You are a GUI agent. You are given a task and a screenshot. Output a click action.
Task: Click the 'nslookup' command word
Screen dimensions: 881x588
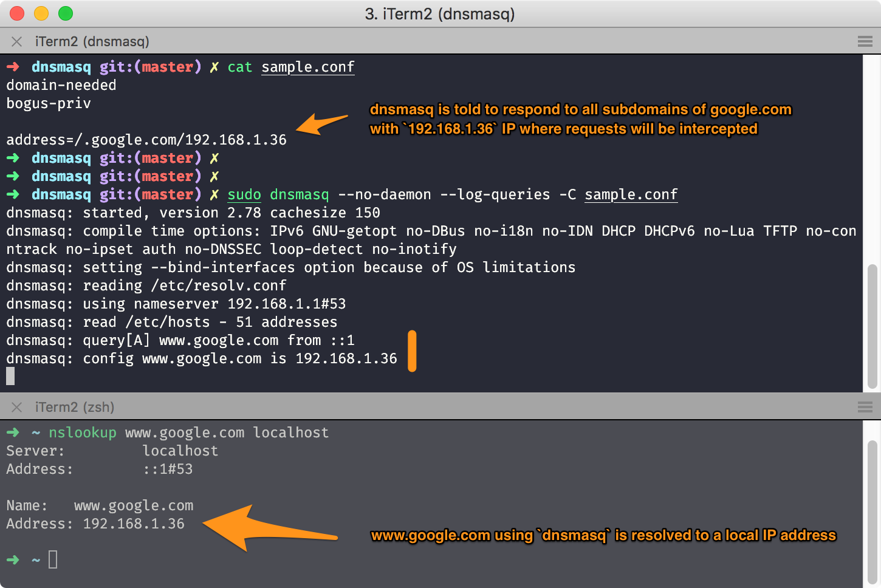coord(83,432)
